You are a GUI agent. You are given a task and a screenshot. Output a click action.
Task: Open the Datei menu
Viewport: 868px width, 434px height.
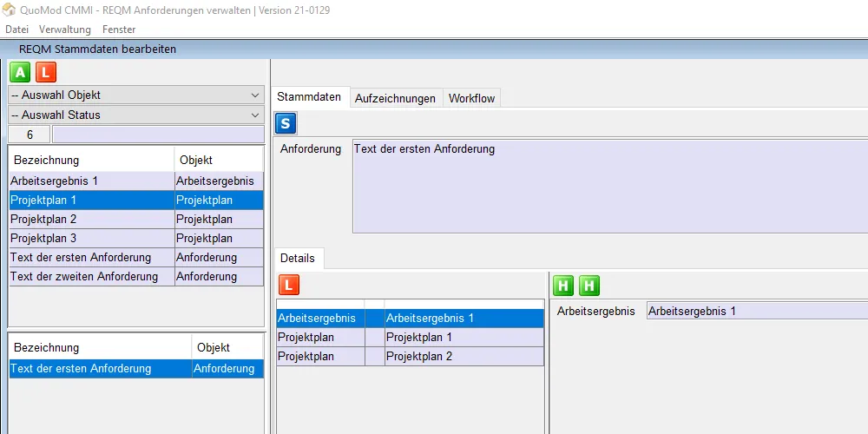[x=16, y=30]
